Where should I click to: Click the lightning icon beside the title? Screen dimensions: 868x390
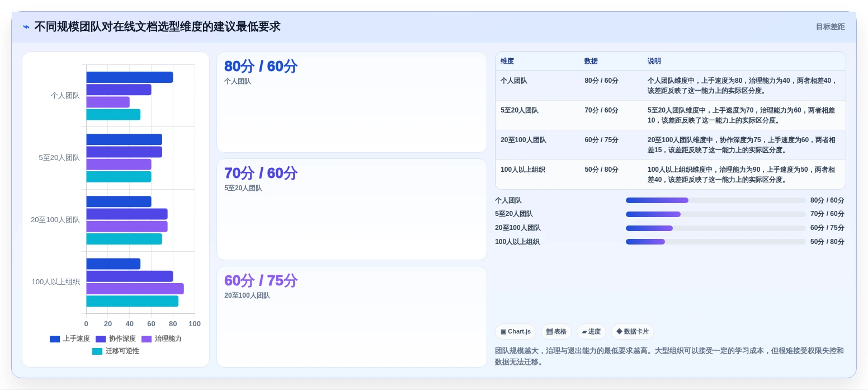(26, 27)
